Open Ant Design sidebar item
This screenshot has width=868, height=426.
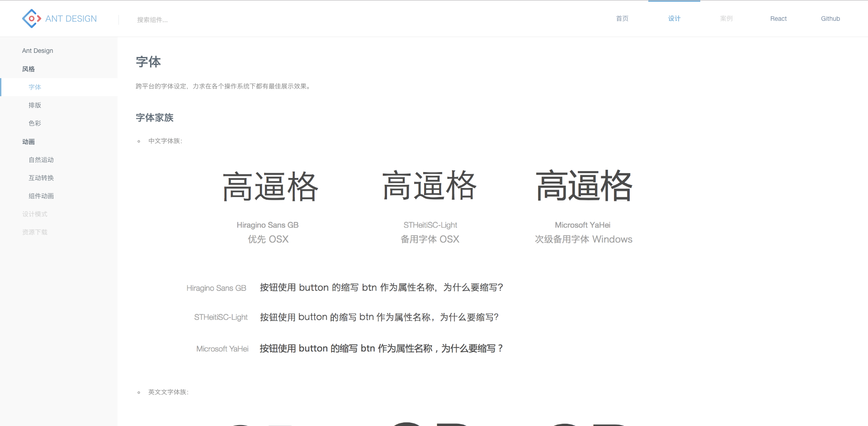click(38, 51)
